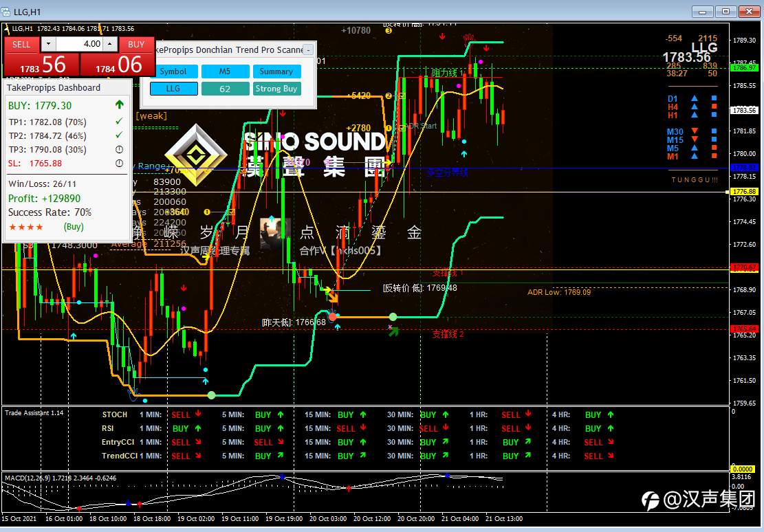This screenshot has width=764, height=532.
Task: Click the Symbol header in scanner
Action: pyautogui.click(x=173, y=71)
